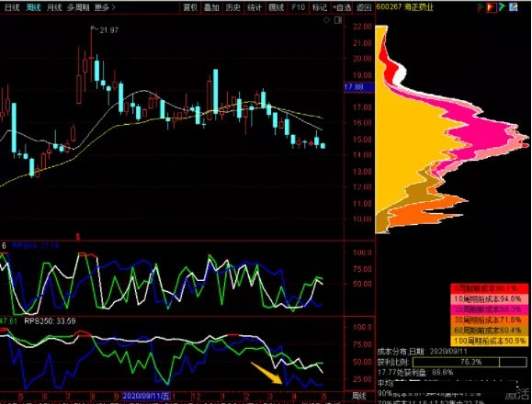Add stock via +自选 watchlist button
The image size is (532, 404).
pos(341,7)
